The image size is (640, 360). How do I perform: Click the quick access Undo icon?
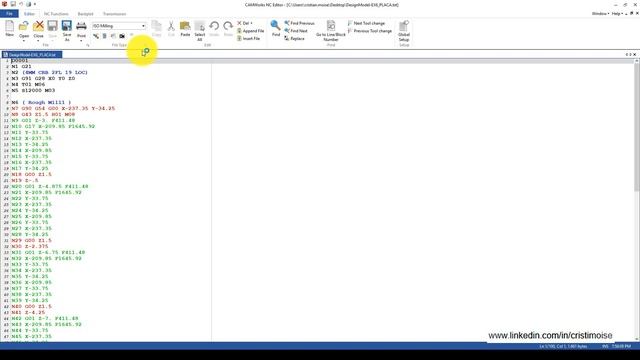(x=21, y=4)
